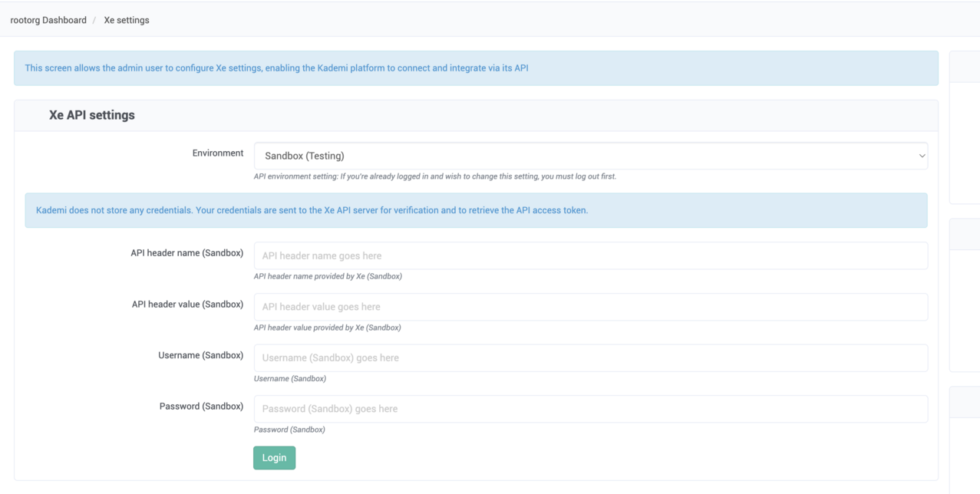Open the Environment dropdown
Image resolution: width=980 pixels, height=494 pixels.
coord(590,156)
